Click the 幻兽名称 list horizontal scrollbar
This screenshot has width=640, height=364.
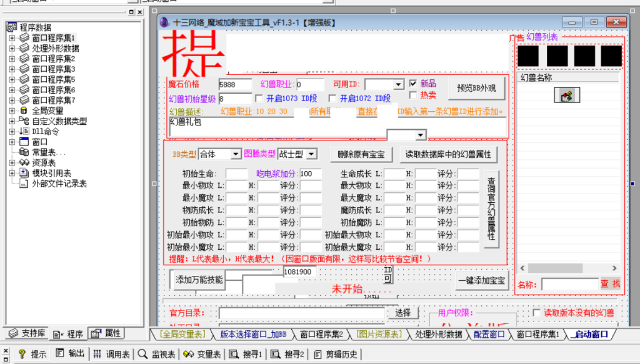click(x=568, y=268)
